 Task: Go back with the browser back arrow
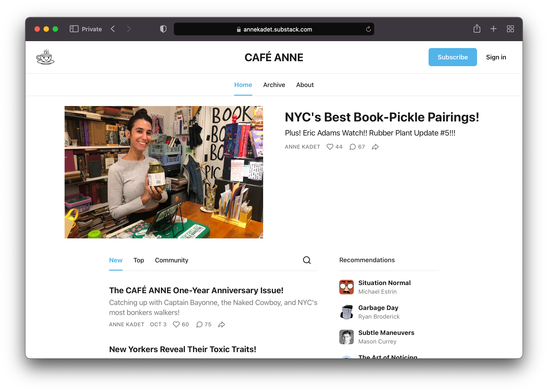pos(113,29)
